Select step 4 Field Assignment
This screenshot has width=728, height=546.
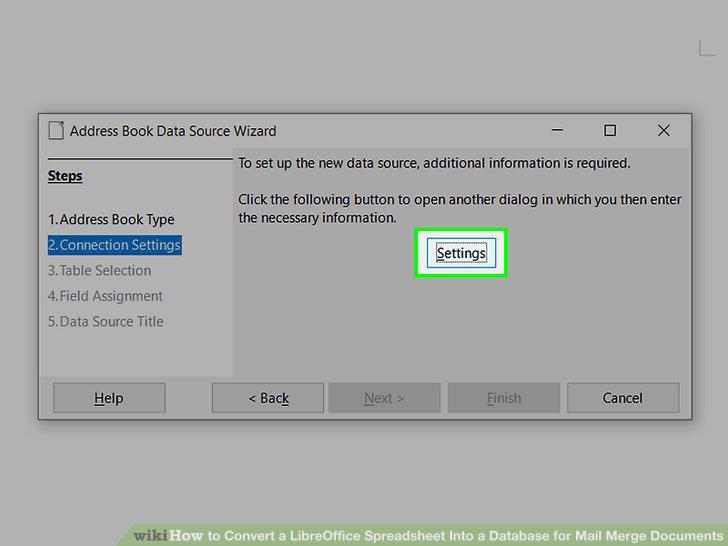pos(105,296)
